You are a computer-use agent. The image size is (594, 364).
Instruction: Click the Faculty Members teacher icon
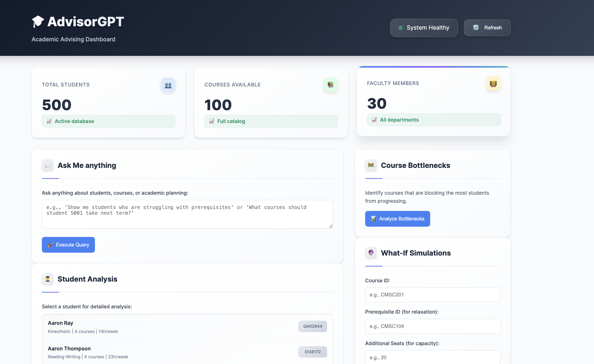[x=493, y=84]
